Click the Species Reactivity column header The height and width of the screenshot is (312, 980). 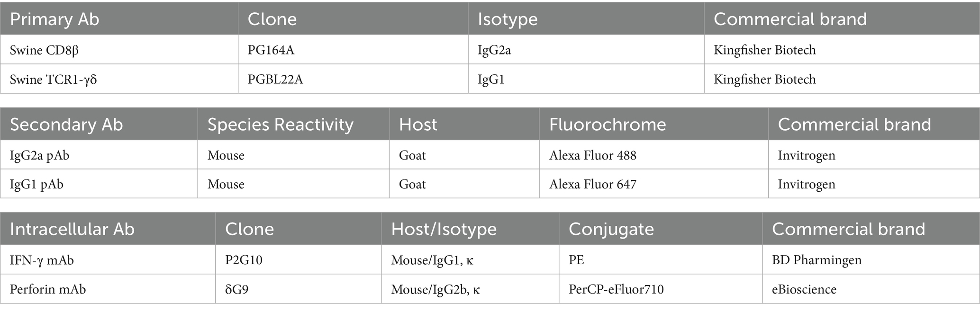(281, 125)
